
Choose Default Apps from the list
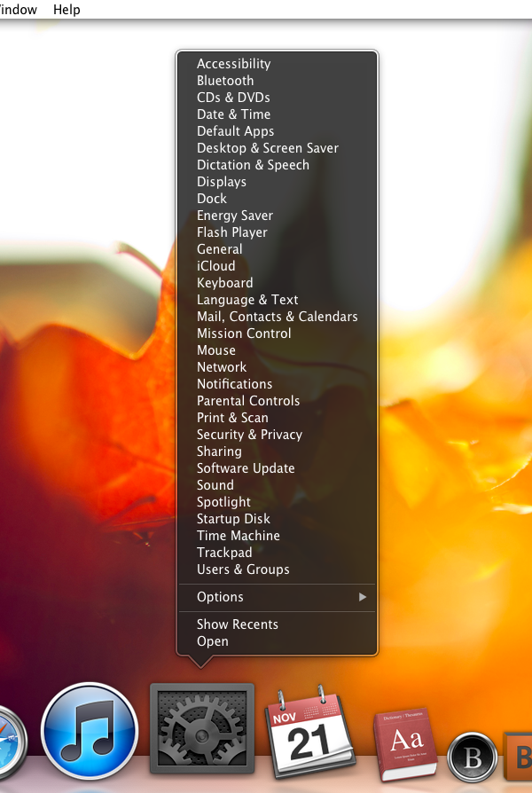coord(235,131)
